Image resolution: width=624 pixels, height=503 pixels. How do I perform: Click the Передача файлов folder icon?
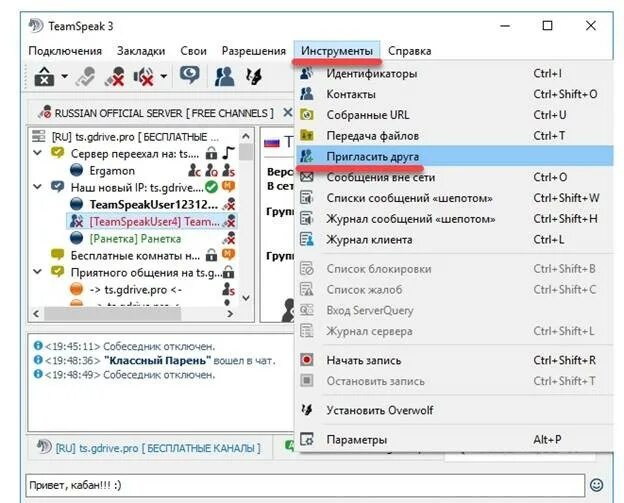[x=307, y=135]
